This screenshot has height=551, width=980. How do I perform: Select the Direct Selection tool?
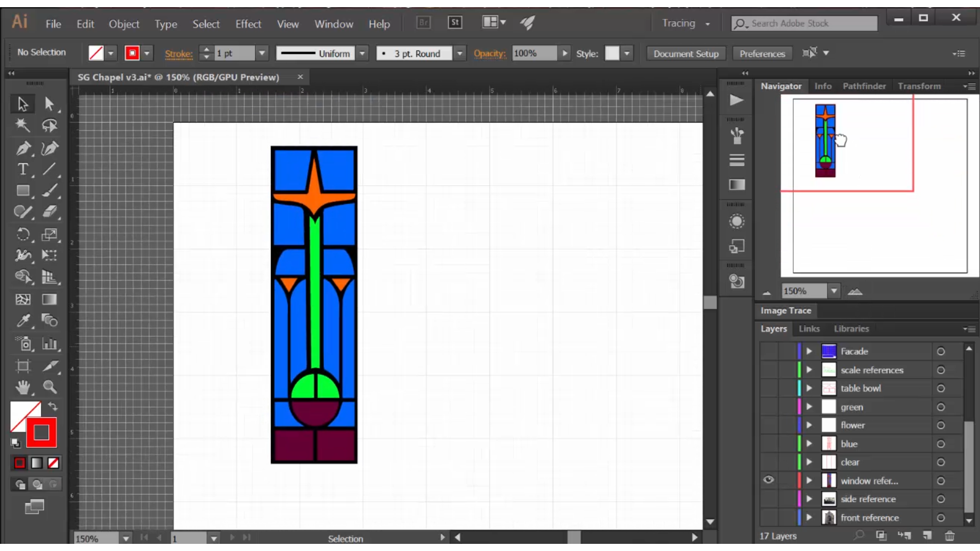click(x=50, y=104)
